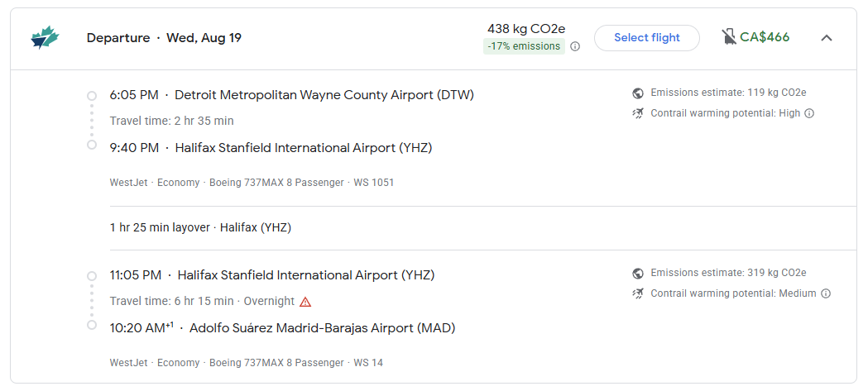Click the no carry-on bag icon
The width and height of the screenshot is (868, 391).
(x=729, y=37)
